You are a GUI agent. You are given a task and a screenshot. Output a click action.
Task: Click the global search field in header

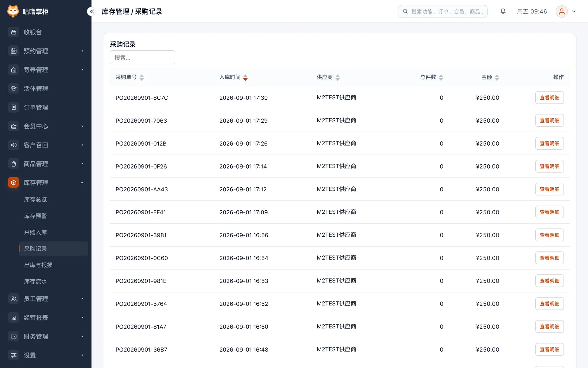443,11
